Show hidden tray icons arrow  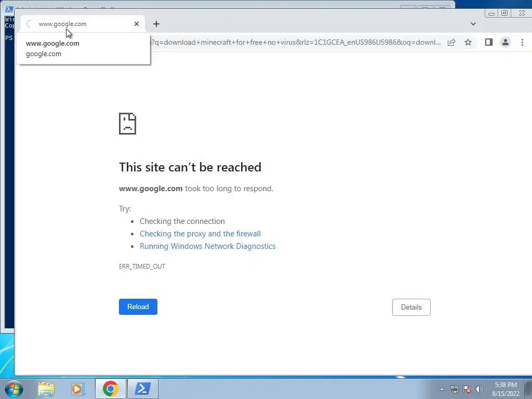442,389
